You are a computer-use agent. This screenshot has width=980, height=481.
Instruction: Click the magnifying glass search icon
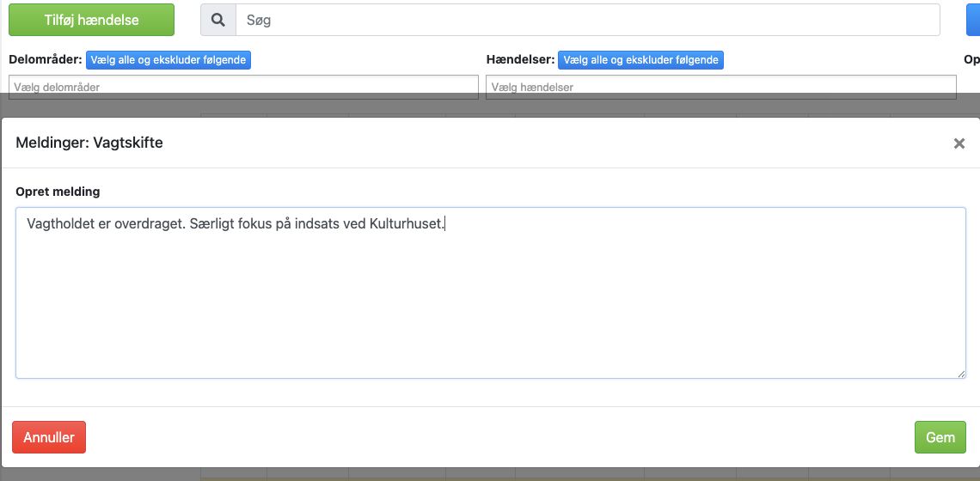pos(218,20)
